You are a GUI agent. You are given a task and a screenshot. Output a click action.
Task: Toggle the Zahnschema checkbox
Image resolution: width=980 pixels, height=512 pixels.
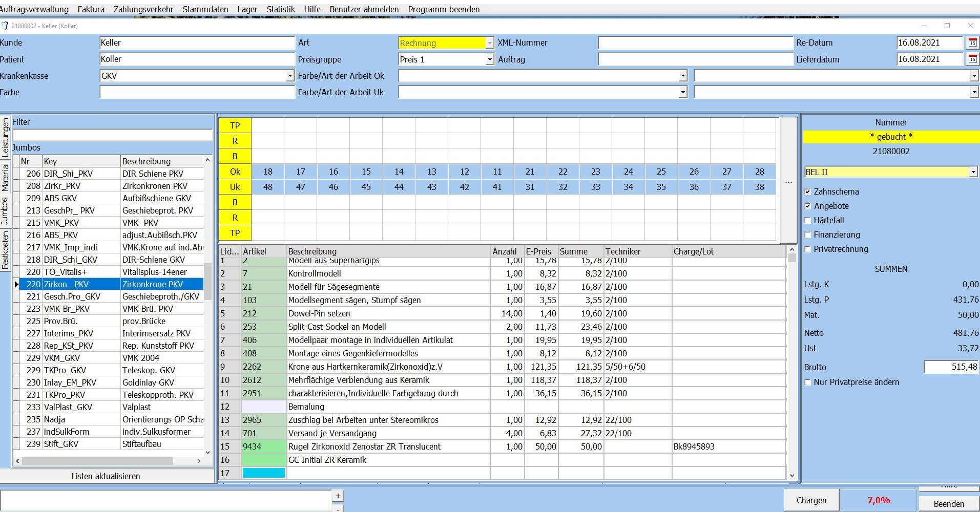808,192
